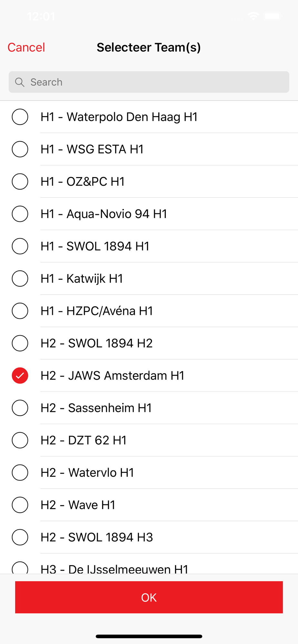Tap the Wi-Fi status bar icon

coord(253,16)
